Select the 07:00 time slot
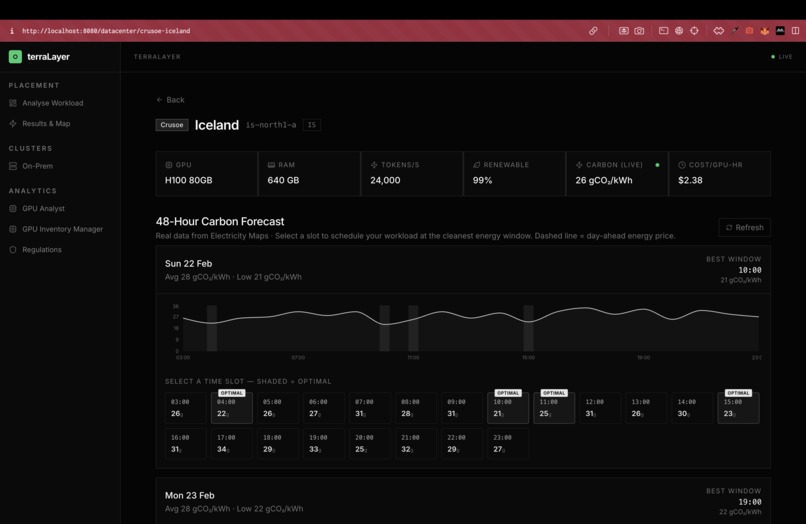The image size is (806, 524). 370,408
